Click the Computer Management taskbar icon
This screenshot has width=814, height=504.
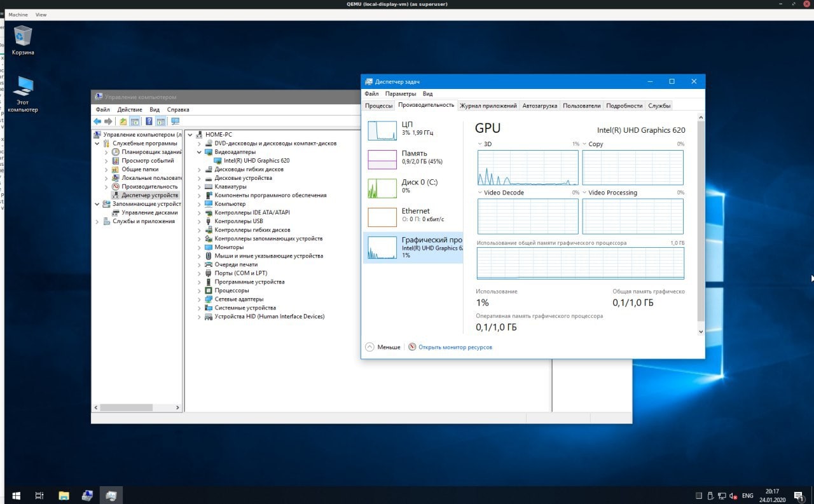click(87, 495)
